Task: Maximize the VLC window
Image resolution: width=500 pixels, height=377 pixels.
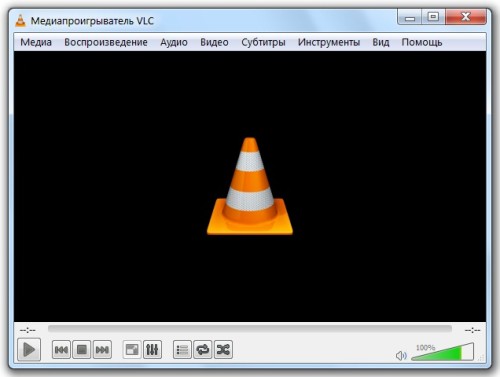Action: [433, 17]
